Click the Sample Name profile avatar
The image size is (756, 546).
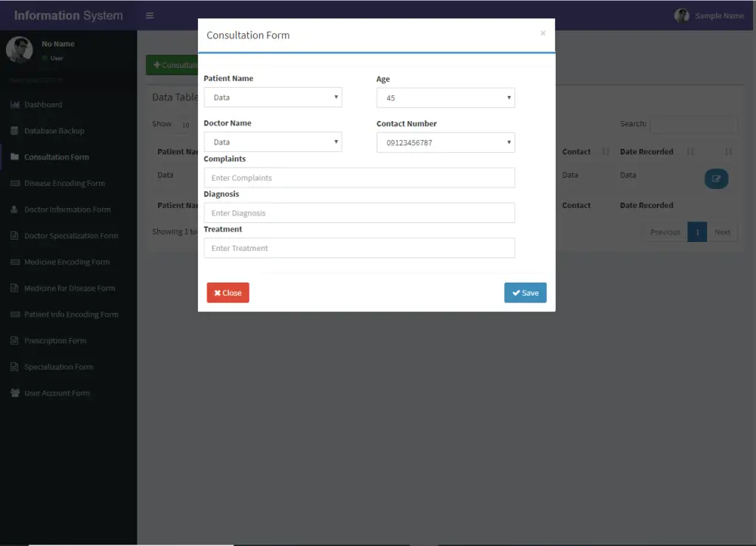(681, 15)
